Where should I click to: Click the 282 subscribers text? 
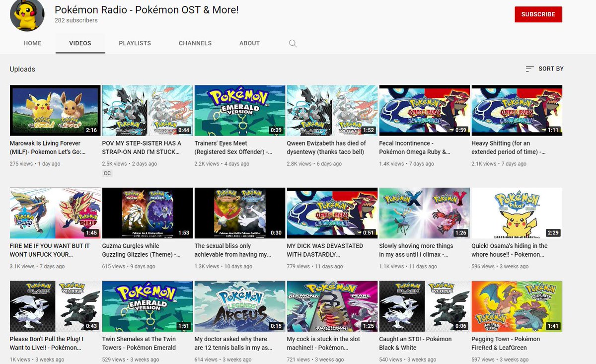(x=76, y=20)
